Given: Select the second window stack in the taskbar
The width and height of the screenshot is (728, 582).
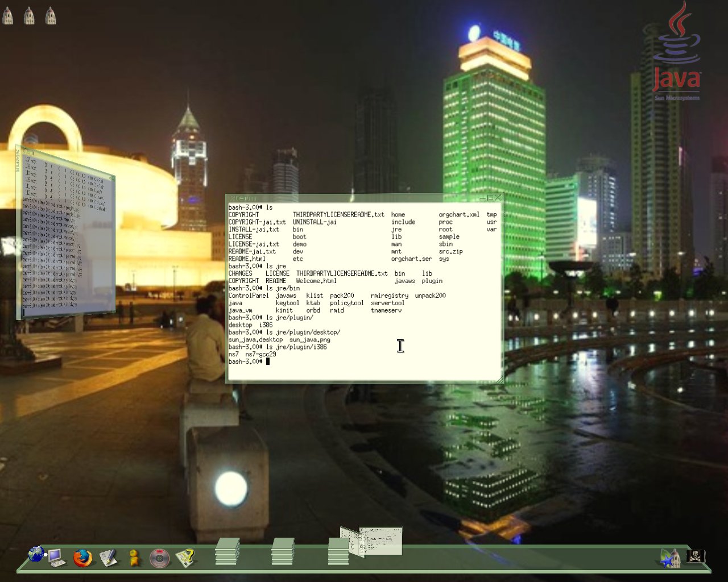Looking at the screenshot, I should pos(283,551).
